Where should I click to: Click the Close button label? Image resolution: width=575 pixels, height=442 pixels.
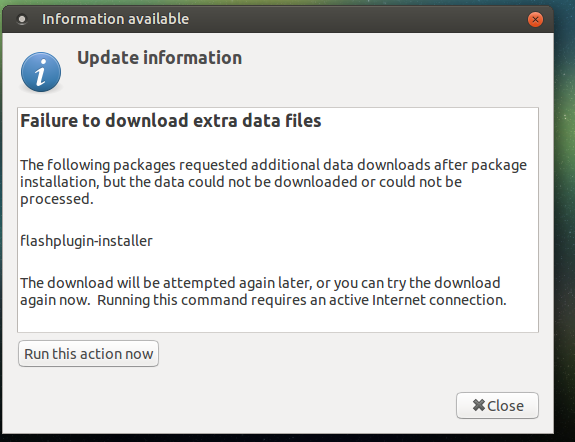505,406
